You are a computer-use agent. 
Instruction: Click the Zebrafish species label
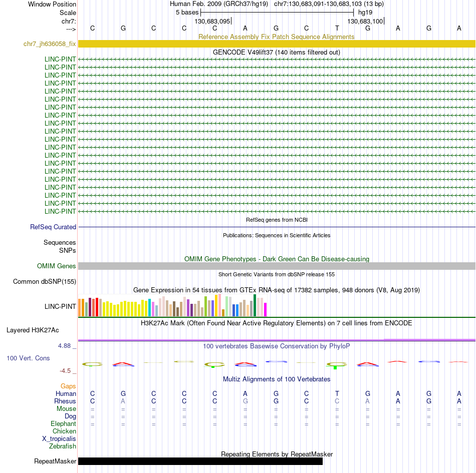pyautogui.click(x=63, y=446)
